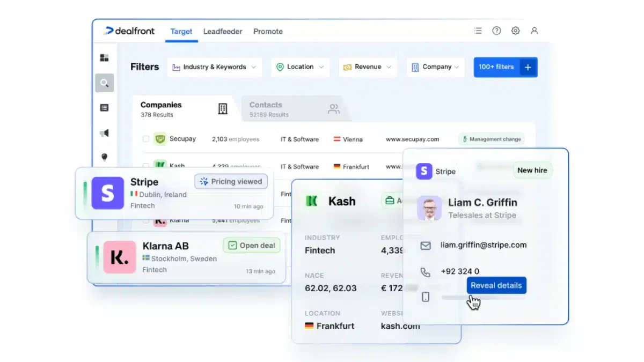Click the people icon on Contacts tab
This screenshot has height=362, width=644.
334,109
